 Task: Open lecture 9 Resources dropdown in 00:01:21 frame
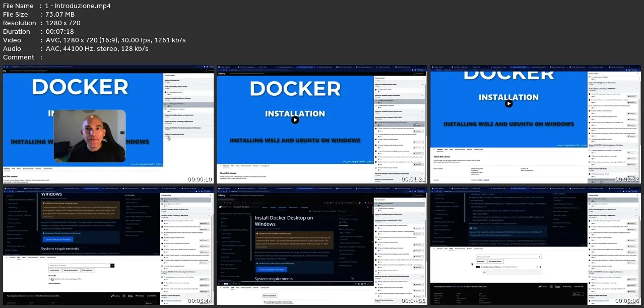coord(417,142)
